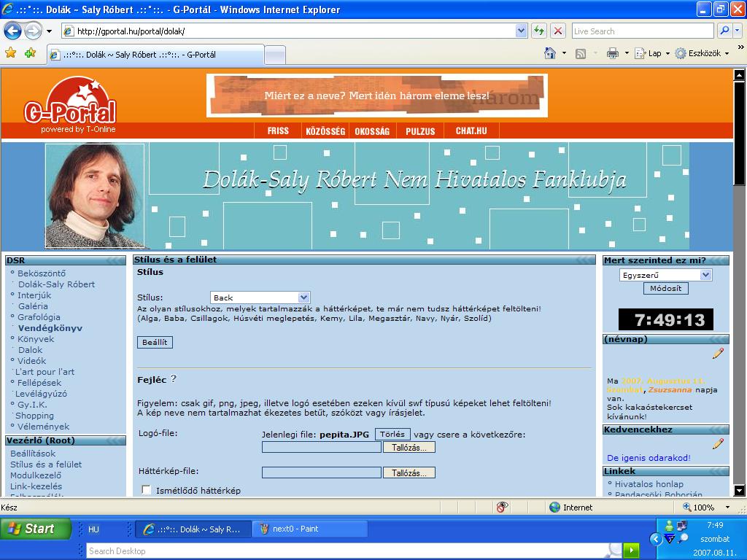Screen dimensions: 747x560
Task: Click the Live Search magnifier icon
Action: point(724,31)
